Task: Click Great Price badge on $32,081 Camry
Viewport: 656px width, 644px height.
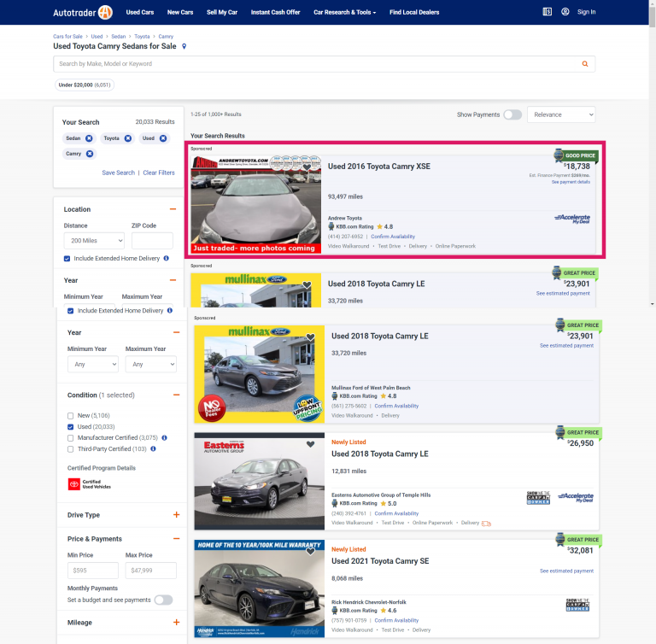Action: (x=578, y=540)
